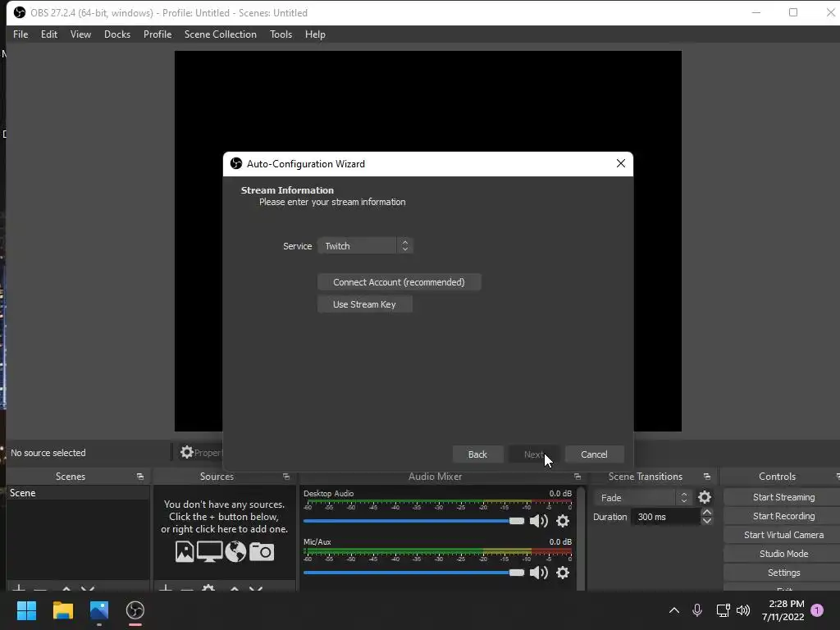Open File Explorer from taskbar

62,610
